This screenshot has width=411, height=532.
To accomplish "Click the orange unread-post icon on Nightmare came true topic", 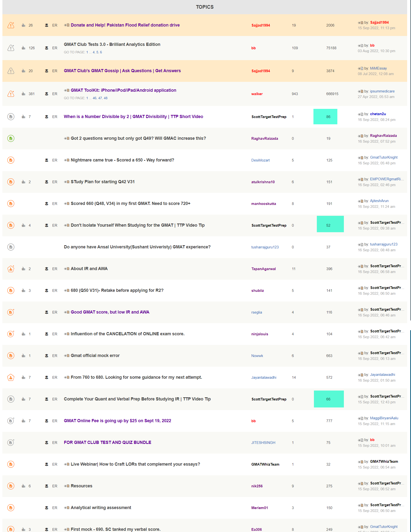I will click(x=11, y=160).
